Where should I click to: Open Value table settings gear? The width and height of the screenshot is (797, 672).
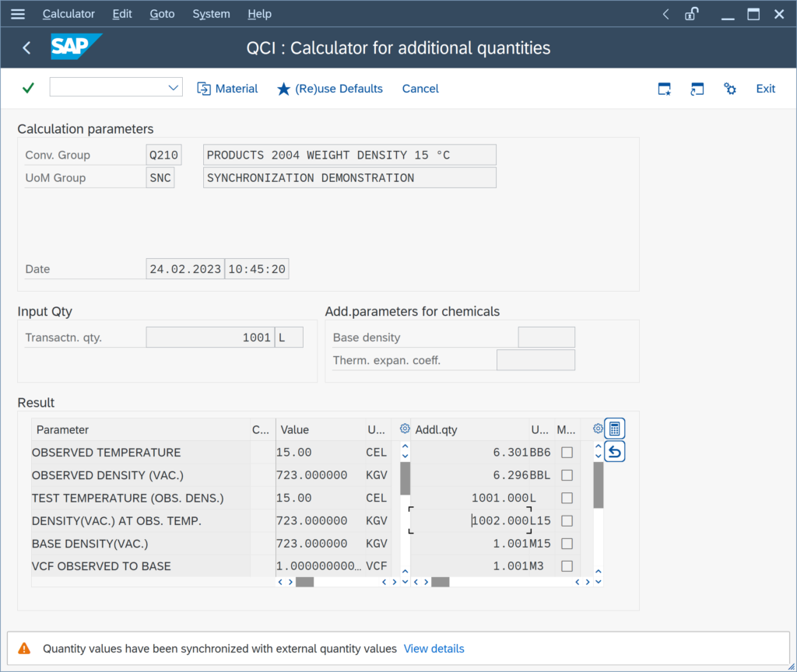point(405,429)
